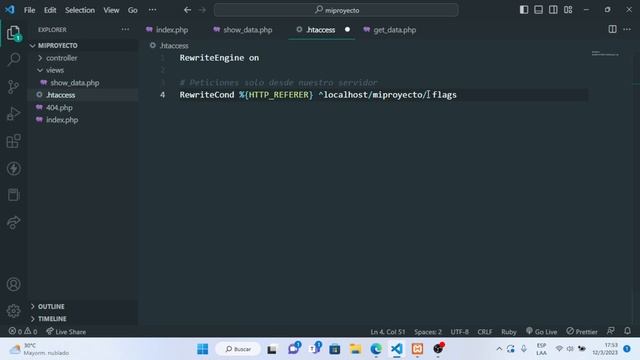The width and height of the screenshot is (640, 360).
Task: Start Live Share from status bar
Action: pos(66,331)
